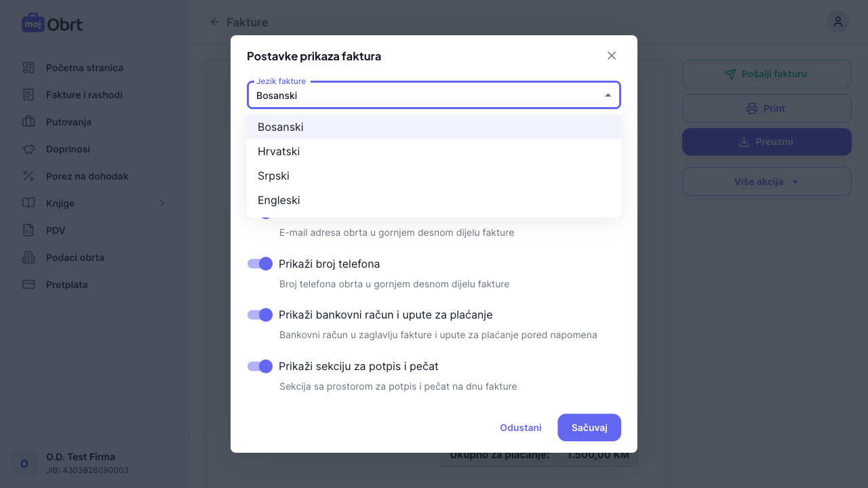Disable Prikaži bankovni račun i upute switch

pyautogui.click(x=260, y=314)
